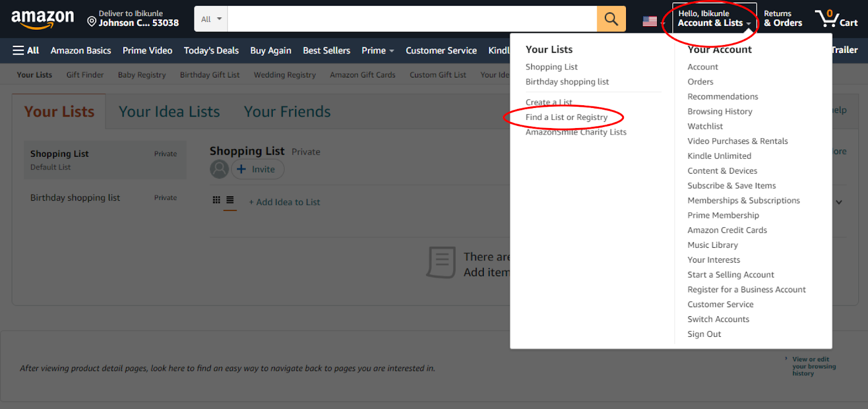868x409 pixels.
Task: Open Account & Lists dropdown
Action: coord(714,19)
